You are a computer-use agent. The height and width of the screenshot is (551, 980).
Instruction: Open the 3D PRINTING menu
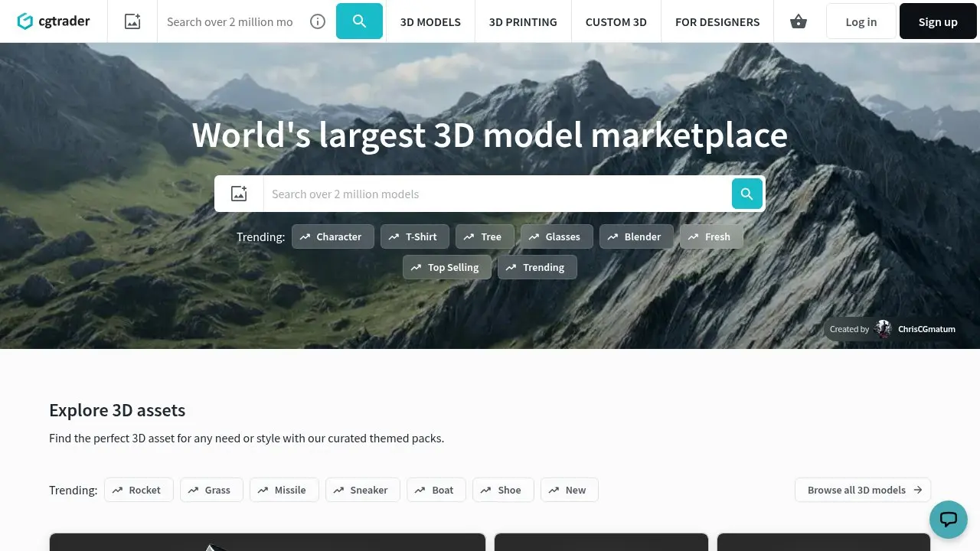point(523,21)
